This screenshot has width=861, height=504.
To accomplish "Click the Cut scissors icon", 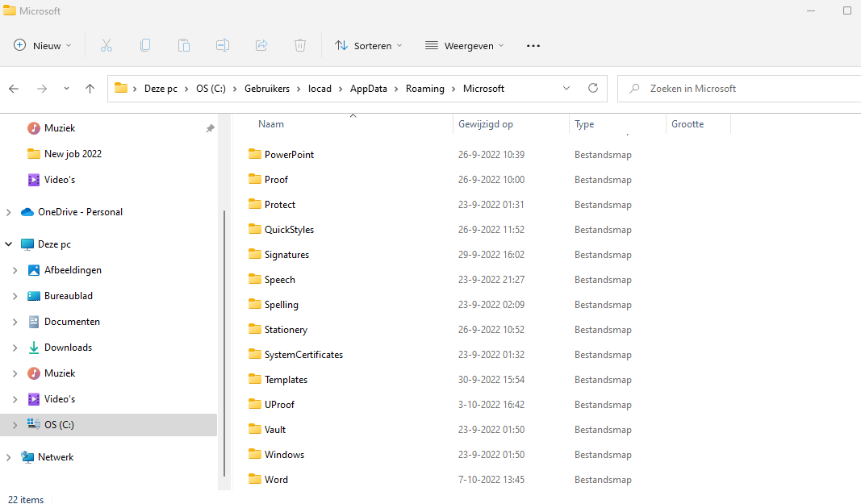I will click(x=107, y=46).
